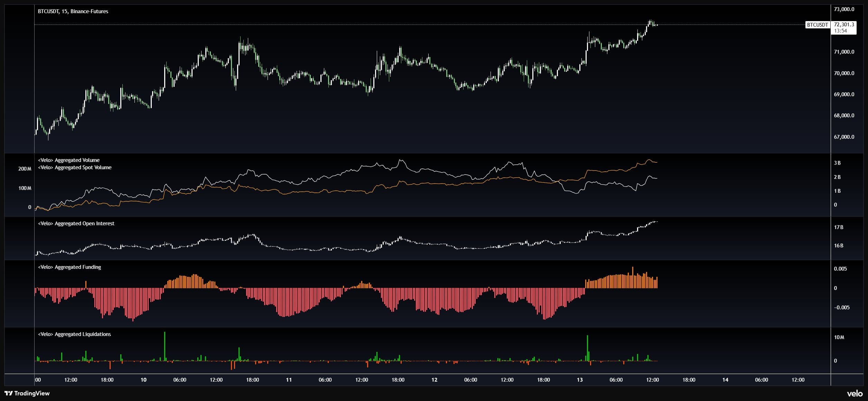868x401 pixels.
Task: Click the 200M left volume scale label
Action: pyautogui.click(x=25, y=168)
